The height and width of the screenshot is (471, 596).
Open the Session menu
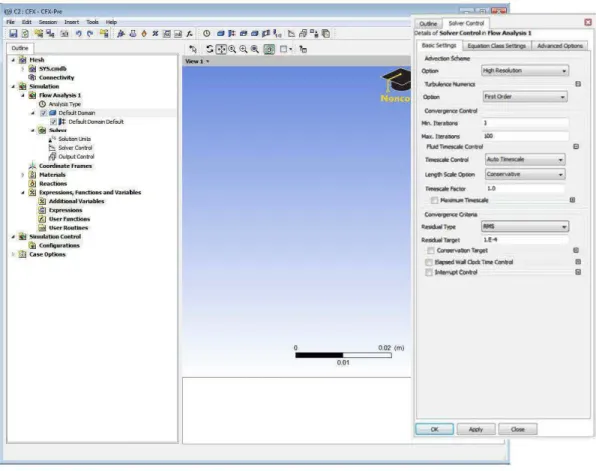(48, 22)
